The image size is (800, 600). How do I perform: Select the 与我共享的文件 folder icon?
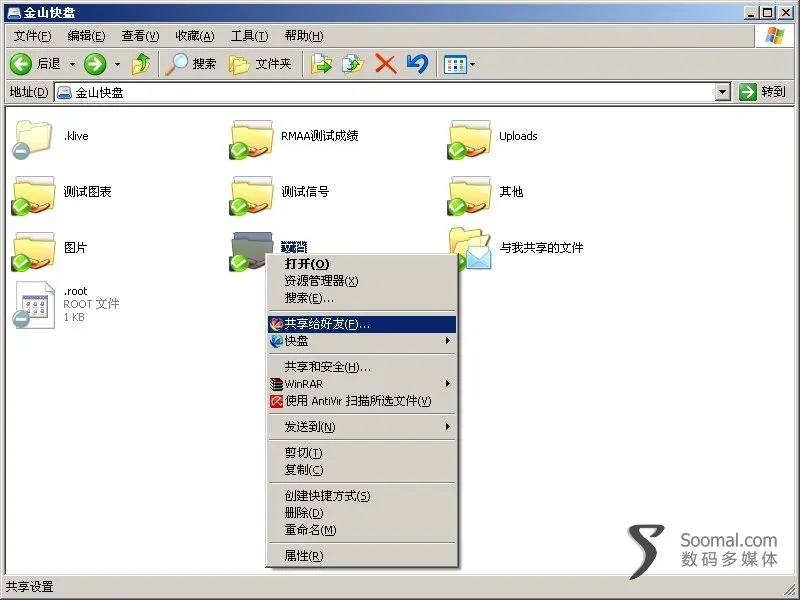point(470,248)
